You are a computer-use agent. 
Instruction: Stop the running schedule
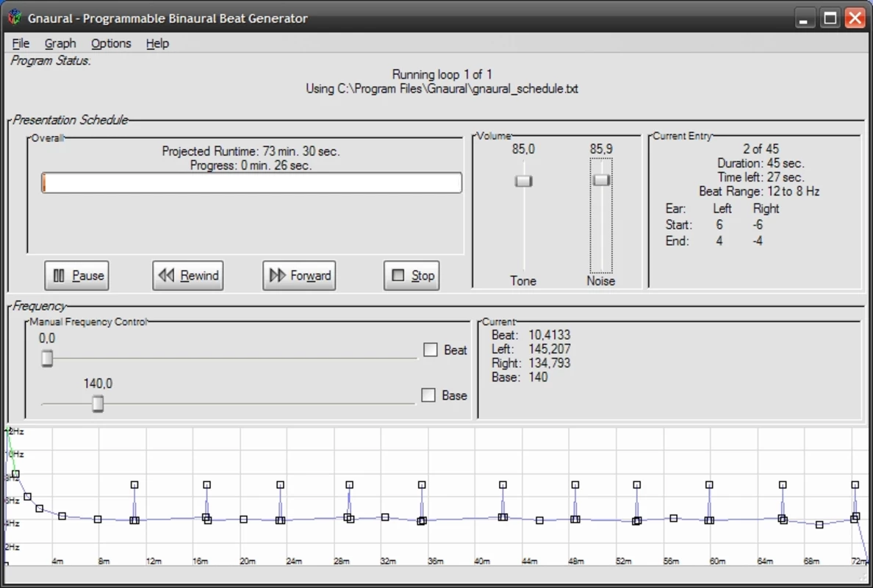tap(412, 276)
